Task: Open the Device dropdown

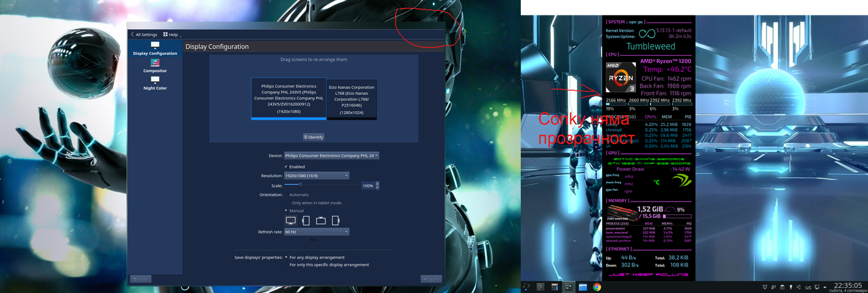Action: pyautogui.click(x=331, y=155)
